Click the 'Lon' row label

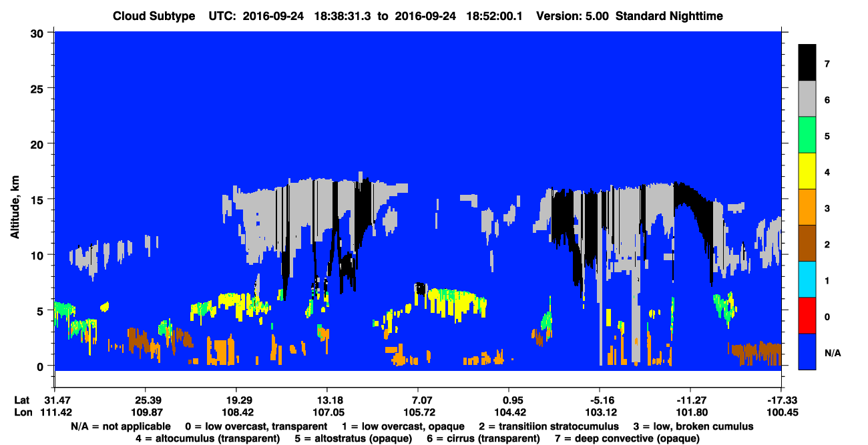pos(22,412)
